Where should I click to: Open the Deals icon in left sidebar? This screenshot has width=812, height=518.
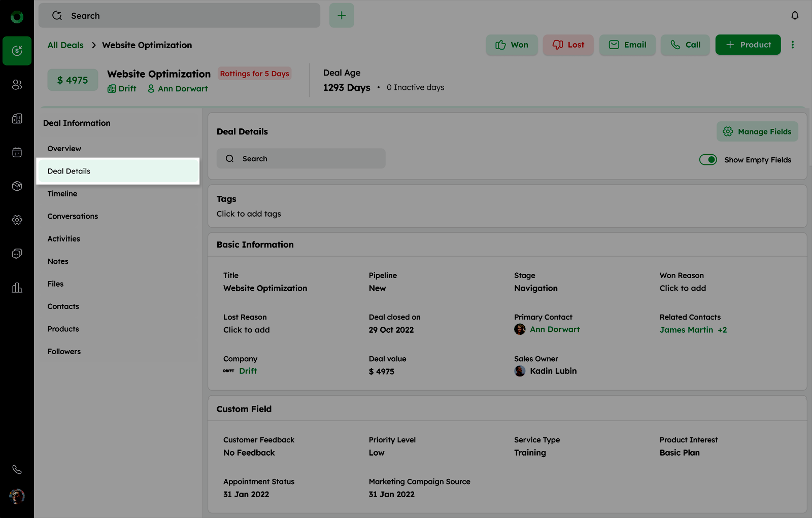click(x=17, y=51)
